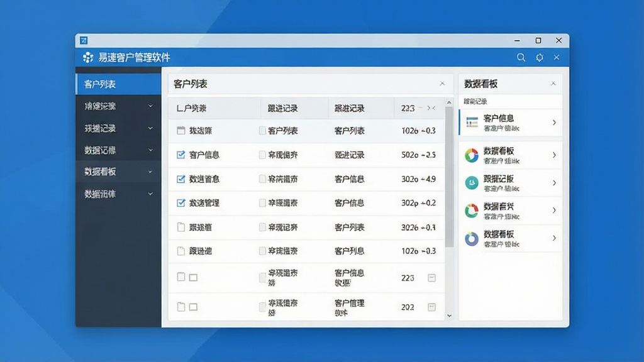
Task: Tick the leading checkbox in the 223 row
Action: [x=180, y=277]
